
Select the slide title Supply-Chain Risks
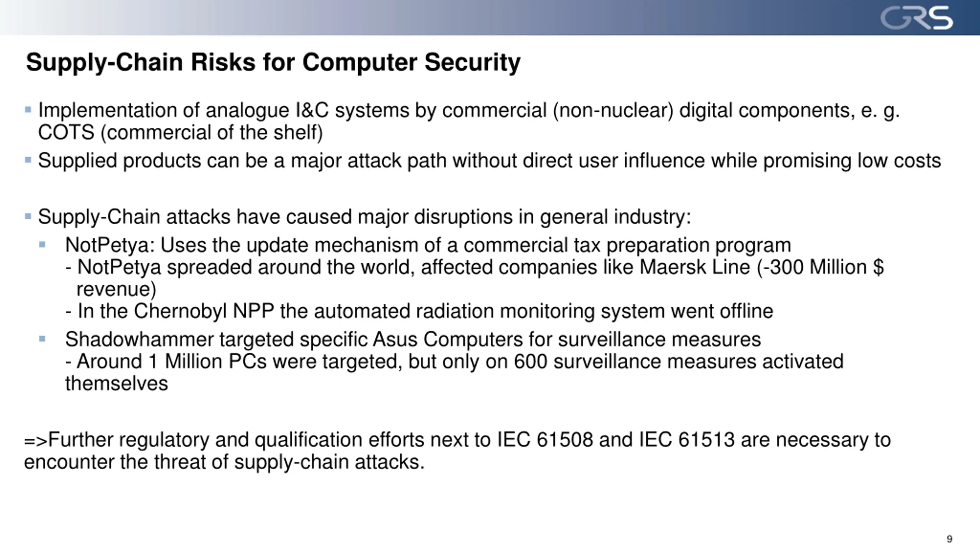click(x=273, y=62)
